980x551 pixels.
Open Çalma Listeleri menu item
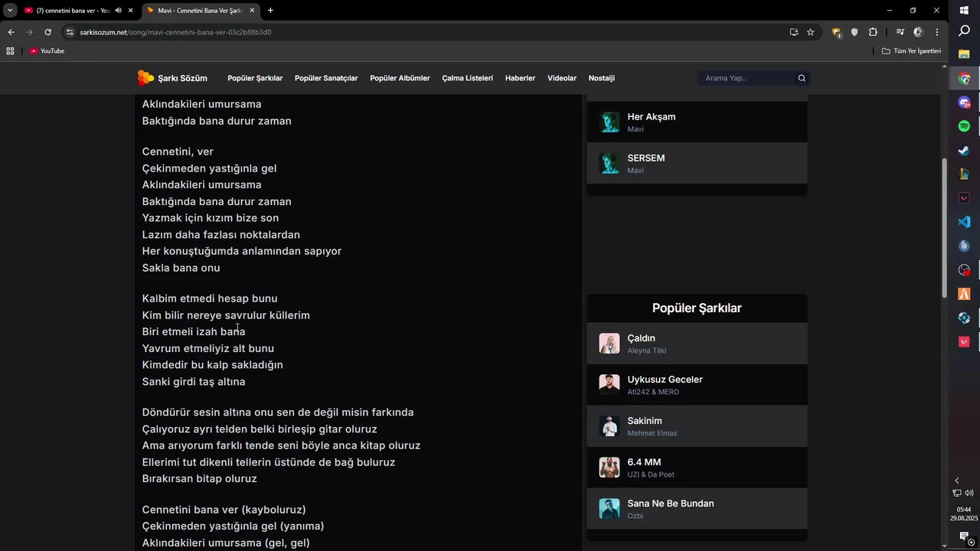[467, 78]
